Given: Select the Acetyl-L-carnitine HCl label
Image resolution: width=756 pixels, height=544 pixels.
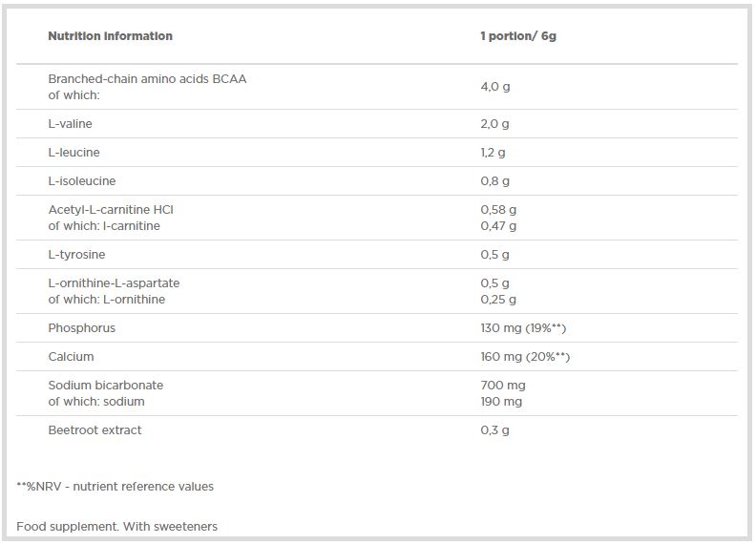Looking at the screenshot, I should tap(111, 210).
